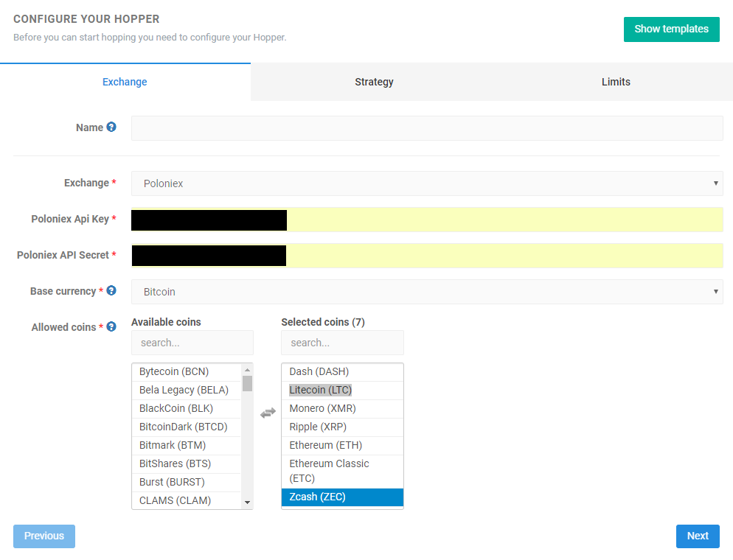Click the Selected coins search box
733x560 pixels.
click(342, 343)
